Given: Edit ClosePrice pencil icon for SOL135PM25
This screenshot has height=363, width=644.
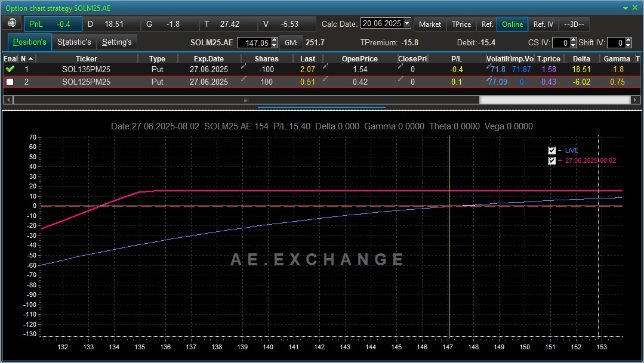Looking at the screenshot, I should point(401,66).
